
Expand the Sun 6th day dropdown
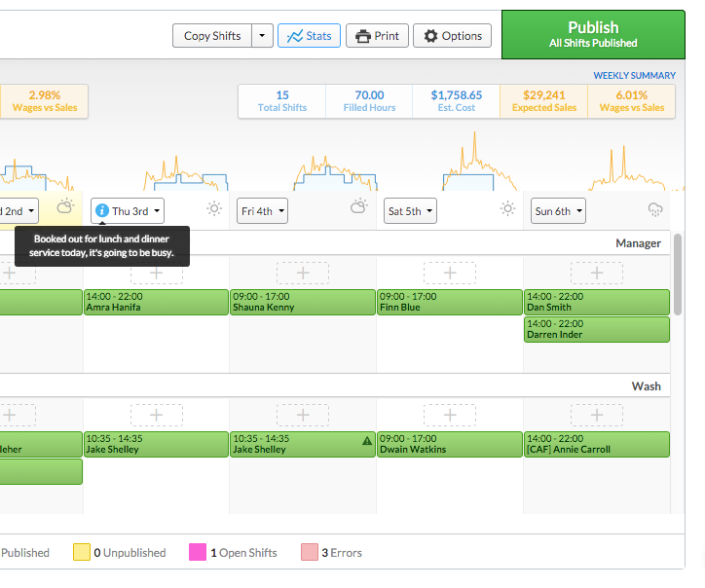tap(558, 210)
